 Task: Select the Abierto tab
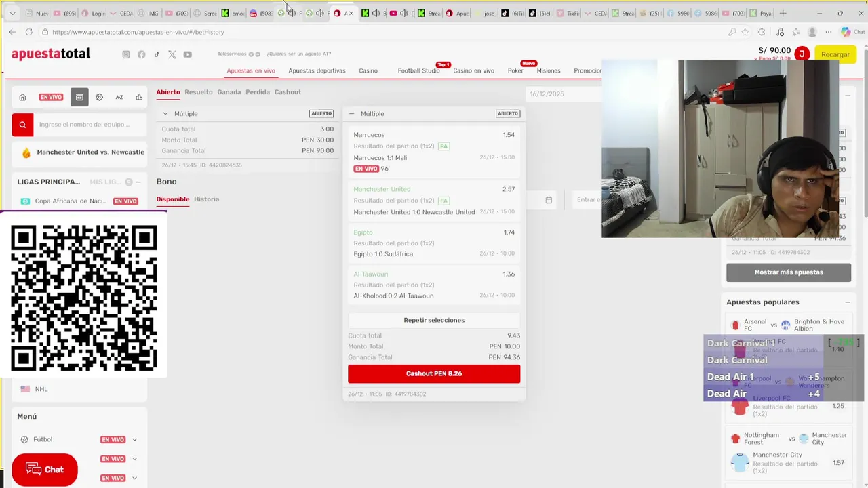pos(168,92)
